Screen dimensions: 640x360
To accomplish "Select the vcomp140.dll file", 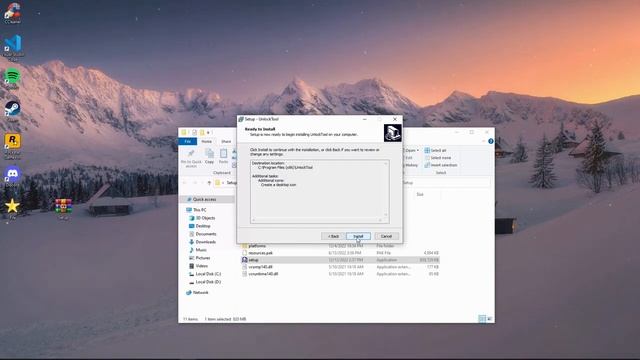I will 340,267.
